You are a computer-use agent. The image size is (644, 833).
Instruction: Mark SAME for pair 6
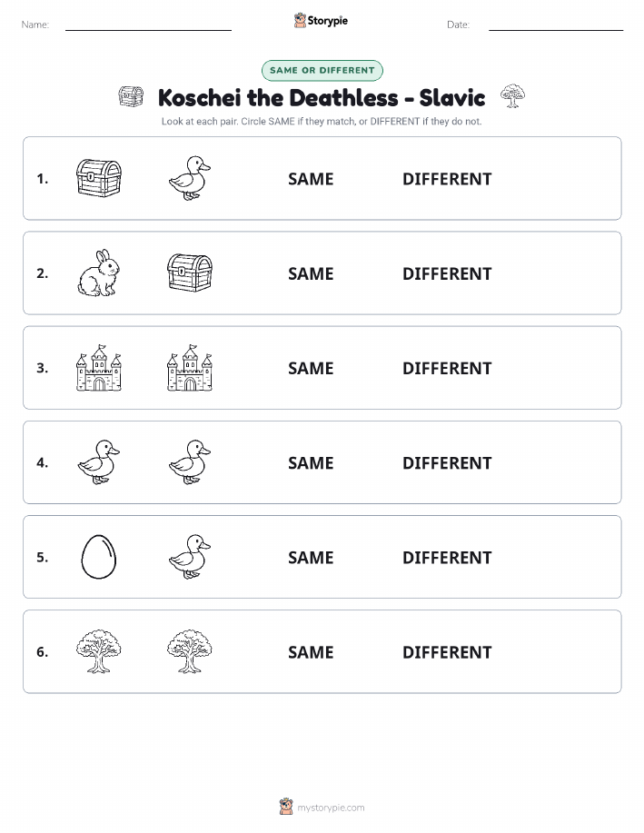point(311,652)
